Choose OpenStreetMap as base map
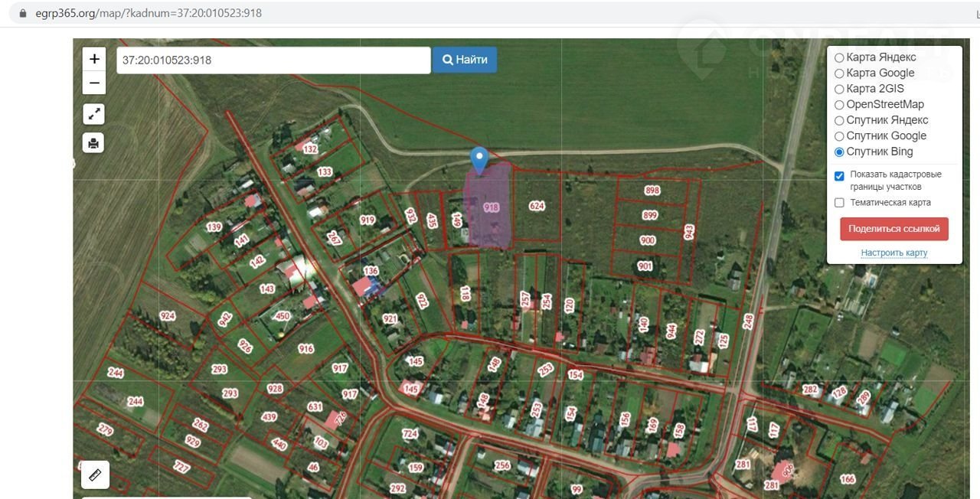980x499 pixels. (839, 105)
